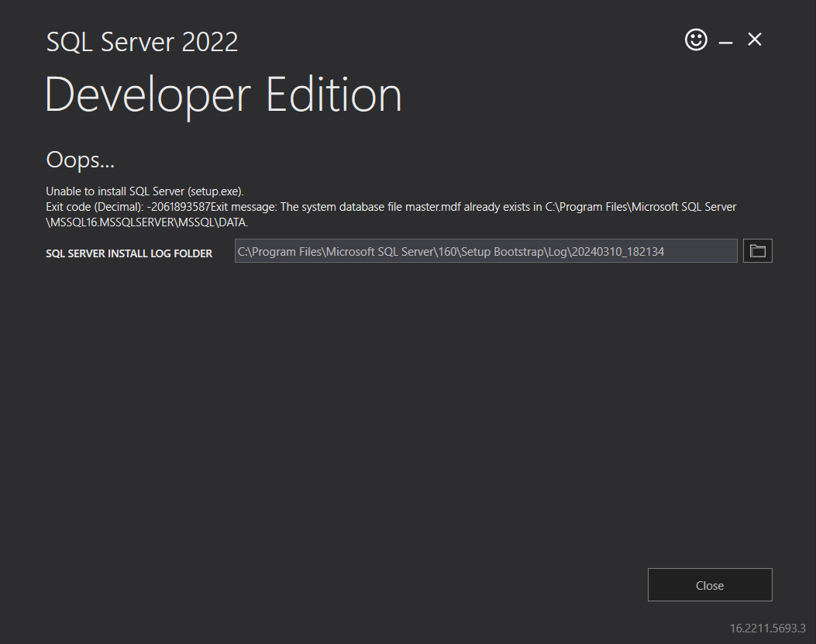Click the Developer Edition heading
The image size is (816, 644).
223,94
